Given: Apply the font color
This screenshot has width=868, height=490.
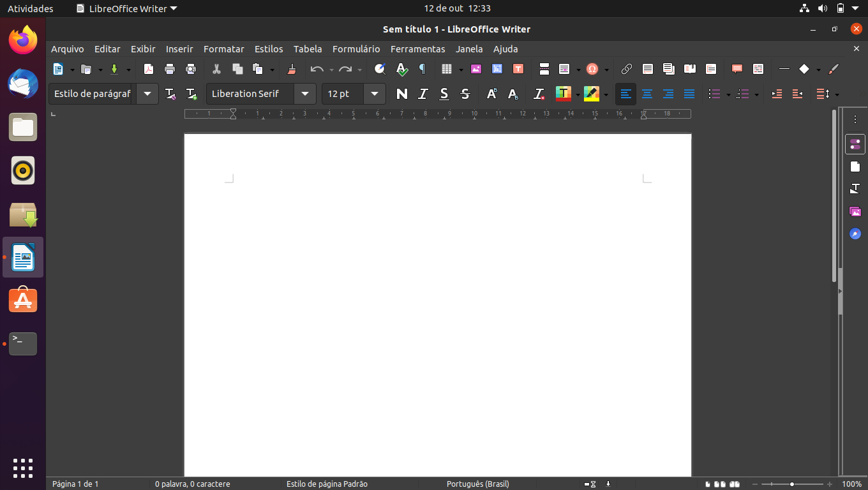Looking at the screenshot, I should tap(563, 94).
